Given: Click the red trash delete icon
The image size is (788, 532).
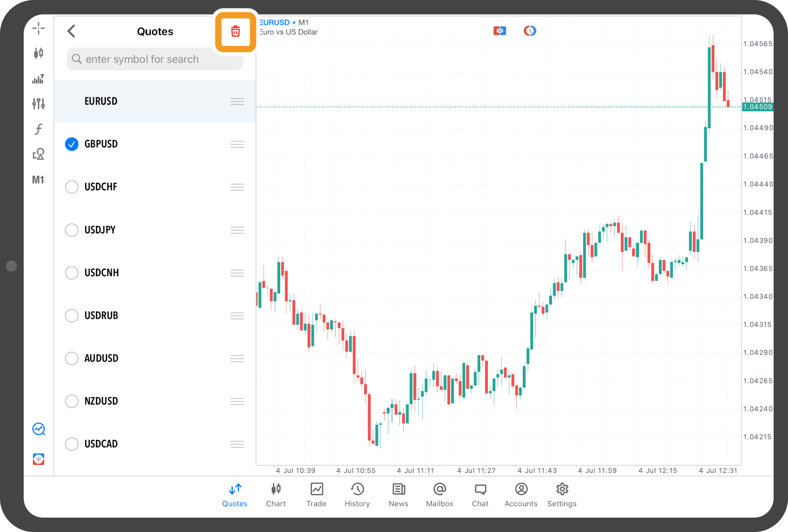Looking at the screenshot, I should click(235, 31).
